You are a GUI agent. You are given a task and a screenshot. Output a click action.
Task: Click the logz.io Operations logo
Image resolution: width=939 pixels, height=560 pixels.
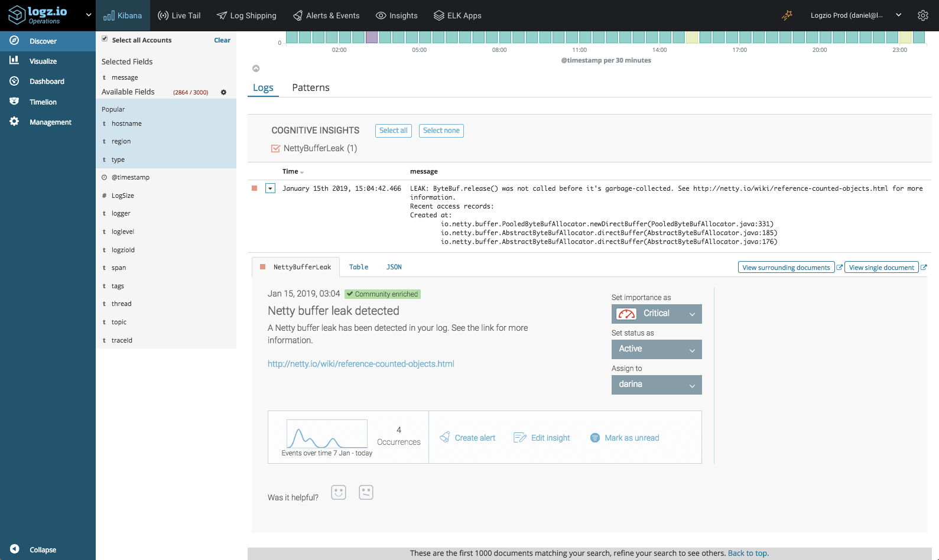tap(38, 15)
